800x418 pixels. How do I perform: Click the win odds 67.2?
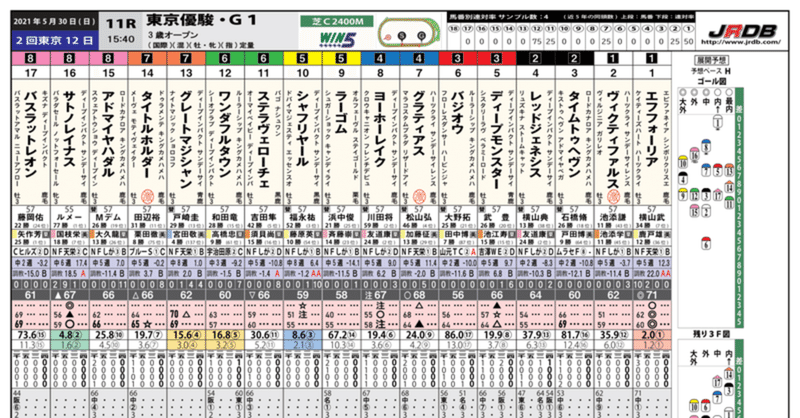tap(336, 335)
